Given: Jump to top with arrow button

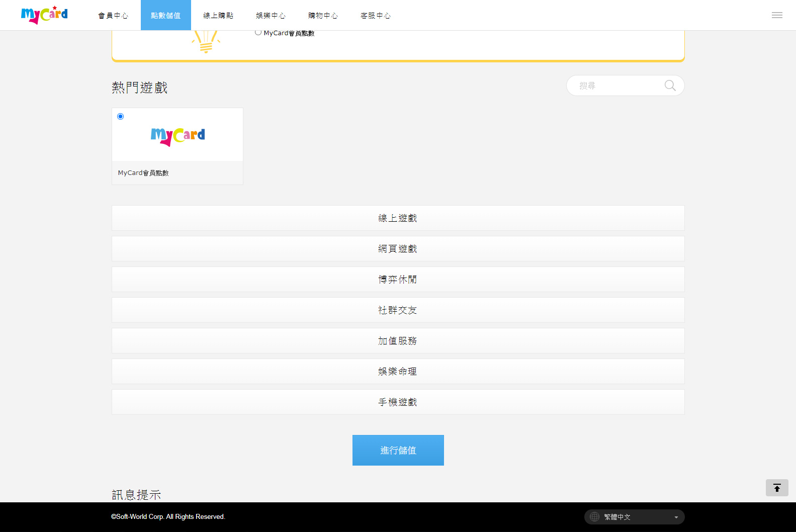Looking at the screenshot, I should [x=777, y=488].
